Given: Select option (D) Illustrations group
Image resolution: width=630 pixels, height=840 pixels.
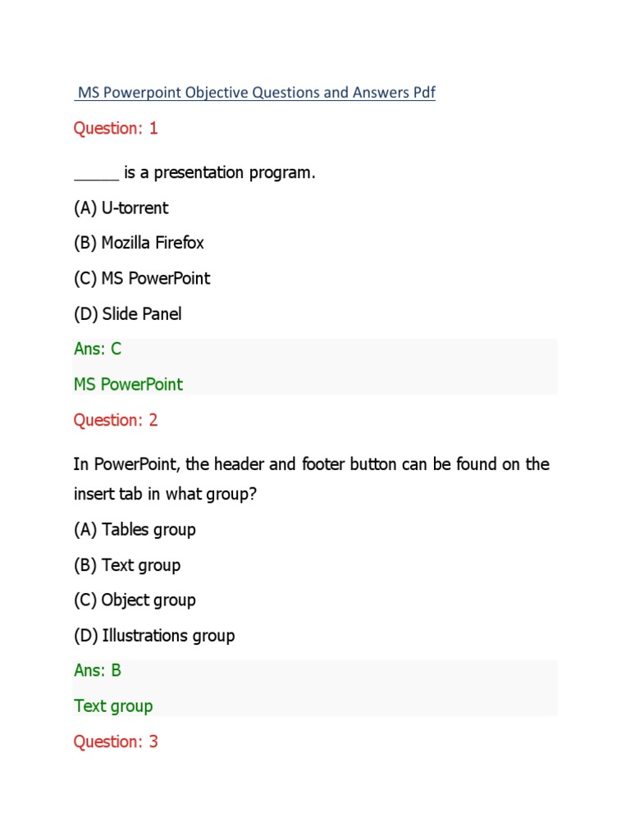Looking at the screenshot, I should 154,636.
